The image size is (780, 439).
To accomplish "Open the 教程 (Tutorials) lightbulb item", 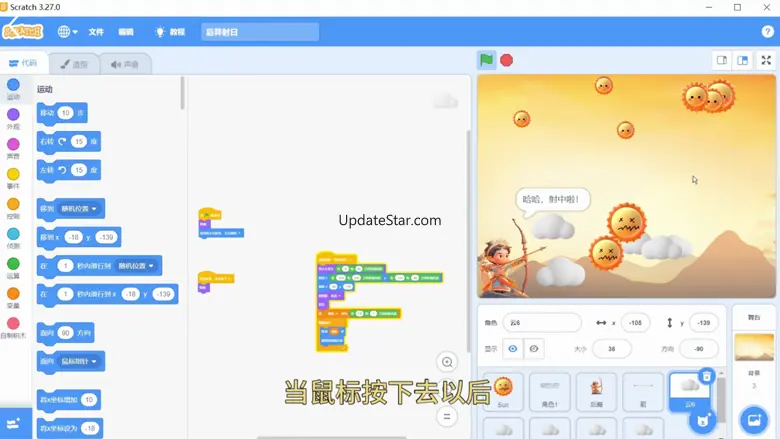I will click(x=170, y=32).
